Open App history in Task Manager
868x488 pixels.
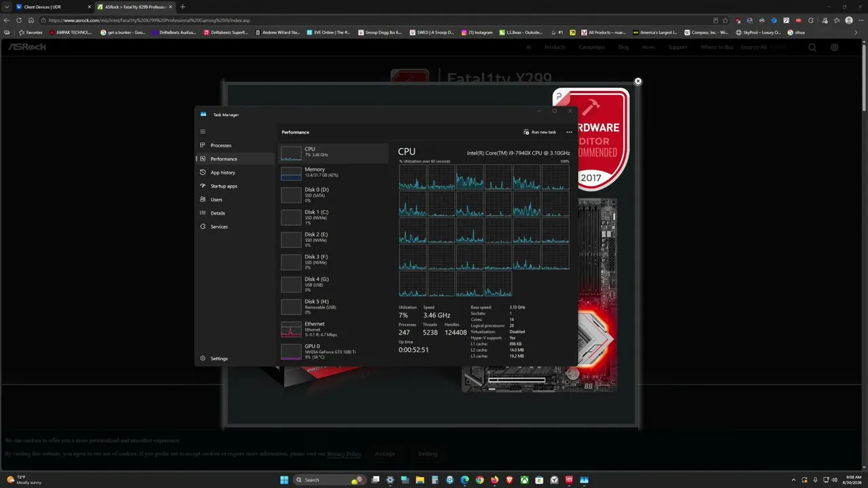point(235,172)
